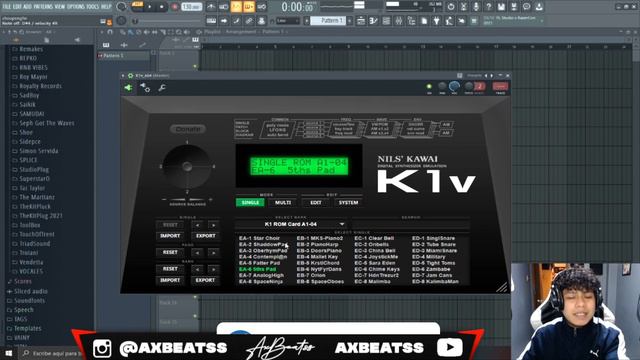Expand the Simon Servida folder
Image resolution: width=640 pixels, height=360 pixels.
(x=39, y=151)
